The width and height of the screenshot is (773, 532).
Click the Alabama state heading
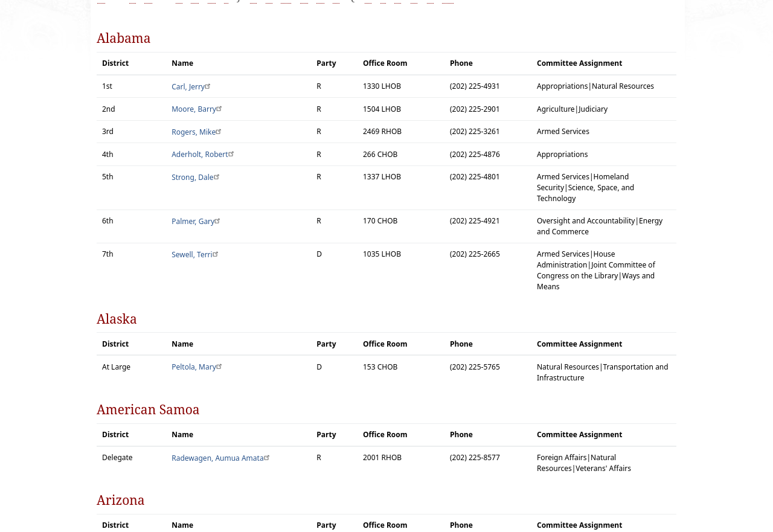[123, 38]
